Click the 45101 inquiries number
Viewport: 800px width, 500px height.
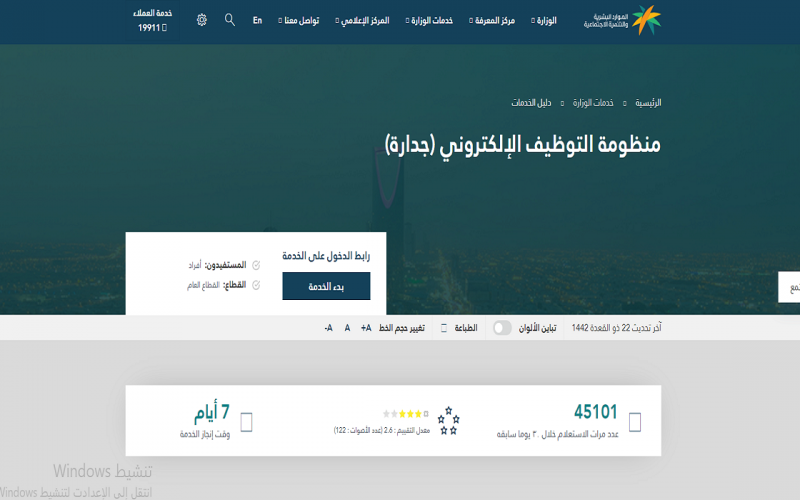coord(595,412)
